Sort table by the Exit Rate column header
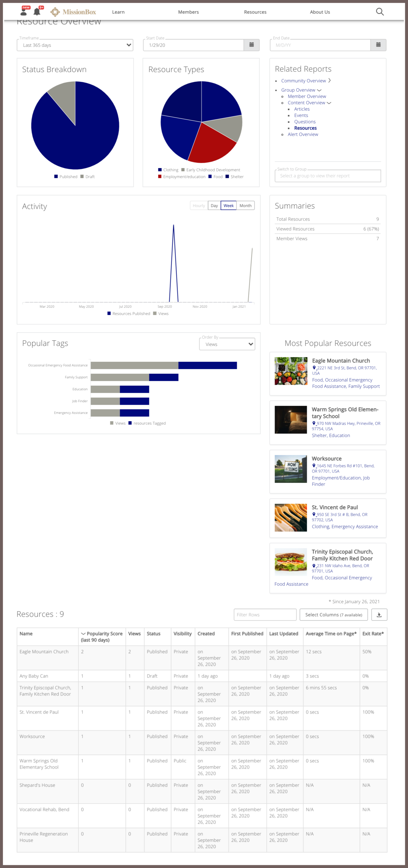The width and height of the screenshot is (408, 868). tap(373, 633)
